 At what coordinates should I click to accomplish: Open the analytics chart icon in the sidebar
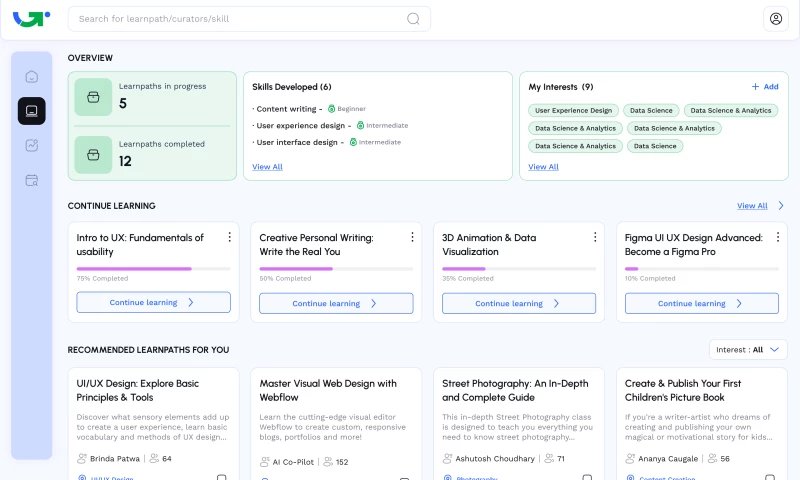[32, 146]
